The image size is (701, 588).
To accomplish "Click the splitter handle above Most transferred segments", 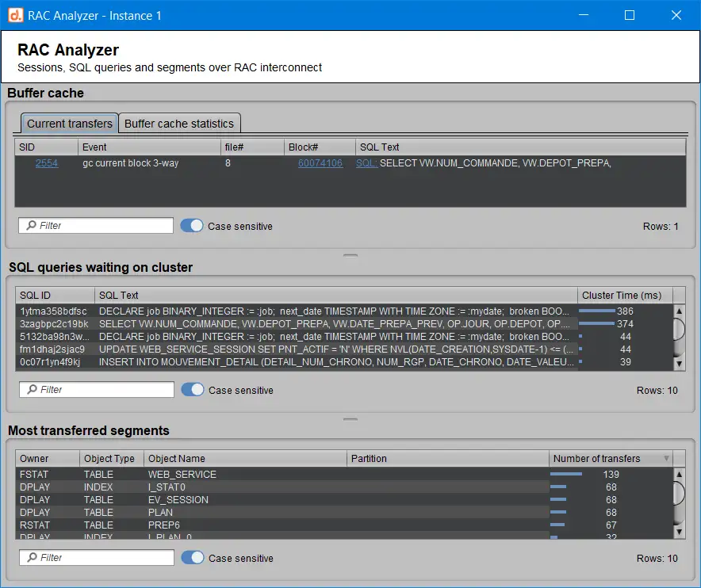I will coord(350,419).
